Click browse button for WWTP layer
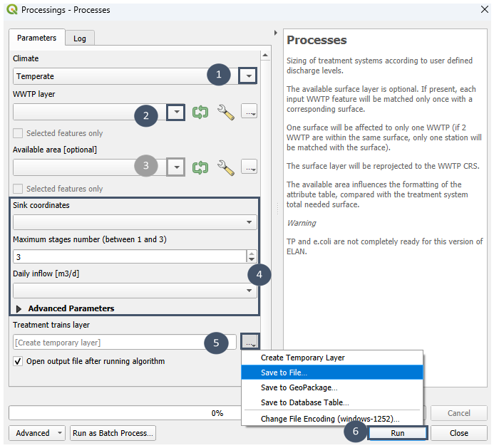Image resolution: width=494 pixels, height=448 pixels. point(249,113)
